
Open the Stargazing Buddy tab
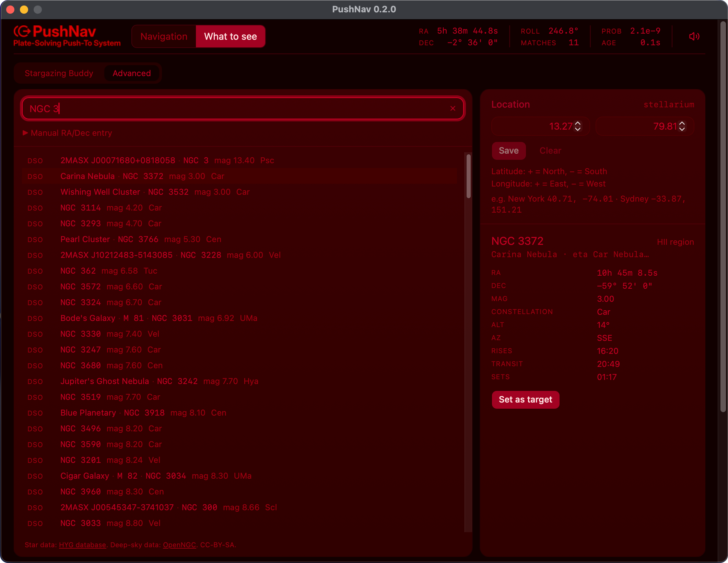coord(59,73)
